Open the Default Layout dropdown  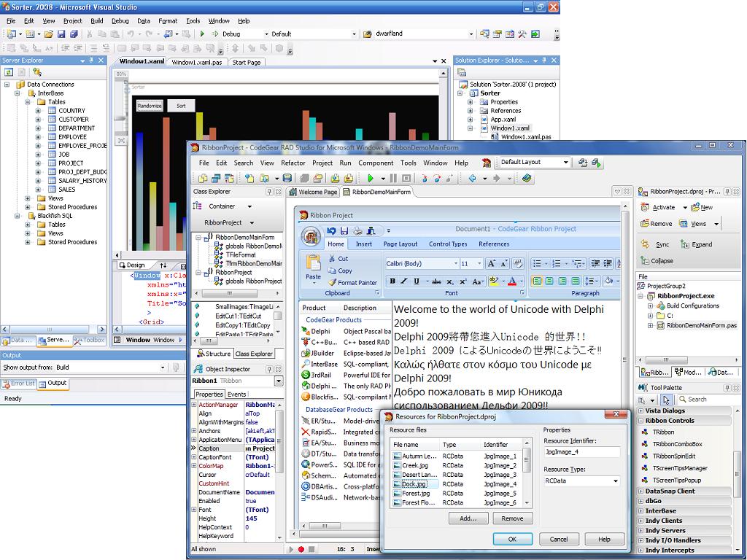[x=565, y=163]
